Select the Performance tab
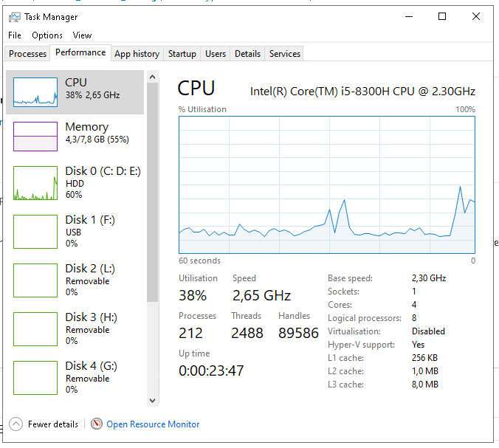 pyautogui.click(x=80, y=52)
